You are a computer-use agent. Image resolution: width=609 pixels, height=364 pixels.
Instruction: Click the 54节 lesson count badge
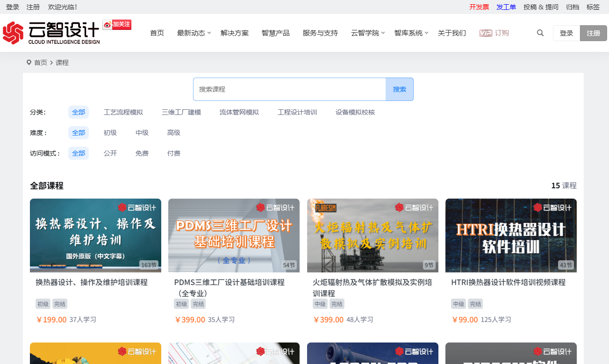pos(289,265)
